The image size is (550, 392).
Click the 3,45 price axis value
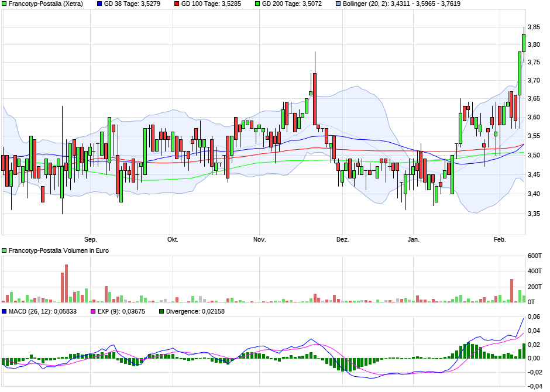[x=534, y=174]
